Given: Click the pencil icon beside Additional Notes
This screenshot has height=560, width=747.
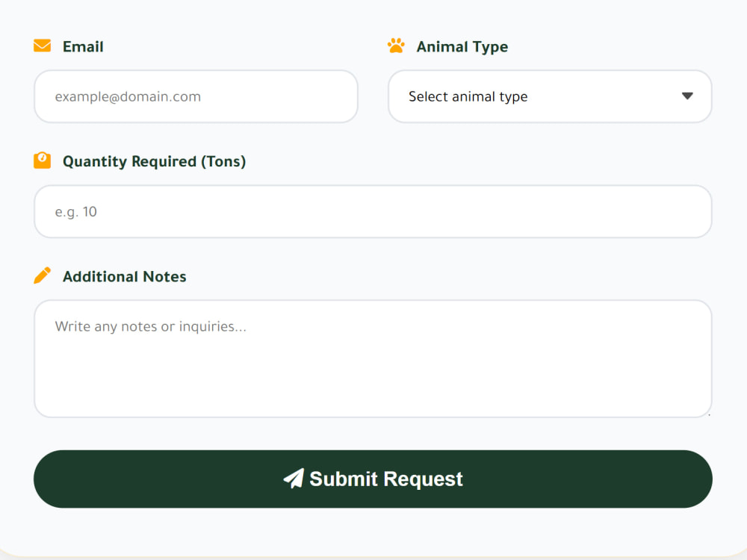Looking at the screenshot, I should pyautogui.click(x=43, y=276).
